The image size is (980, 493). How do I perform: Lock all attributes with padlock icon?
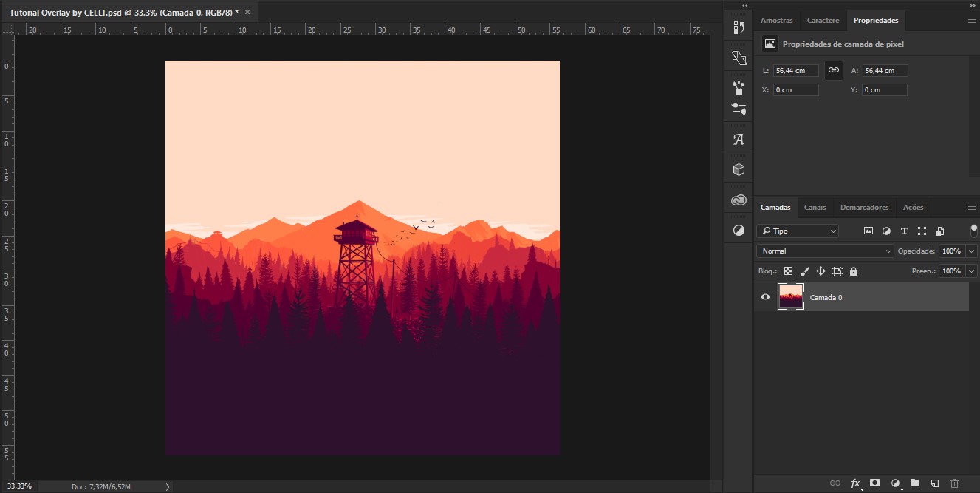tap(854, 271)
